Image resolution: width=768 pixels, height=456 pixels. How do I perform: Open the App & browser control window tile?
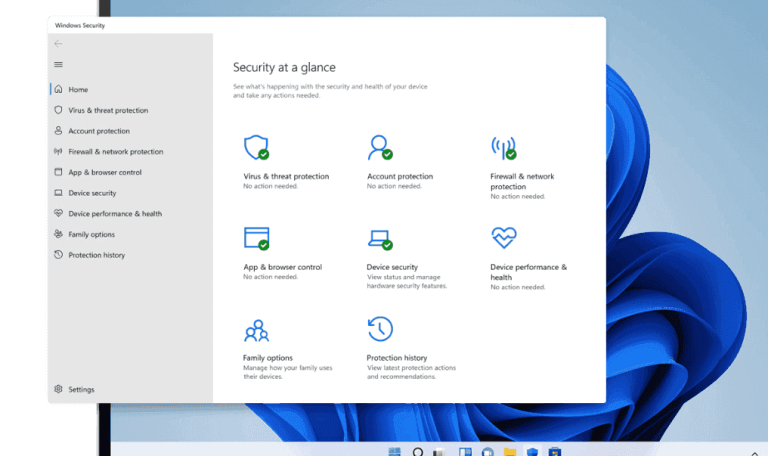[283, 253]
